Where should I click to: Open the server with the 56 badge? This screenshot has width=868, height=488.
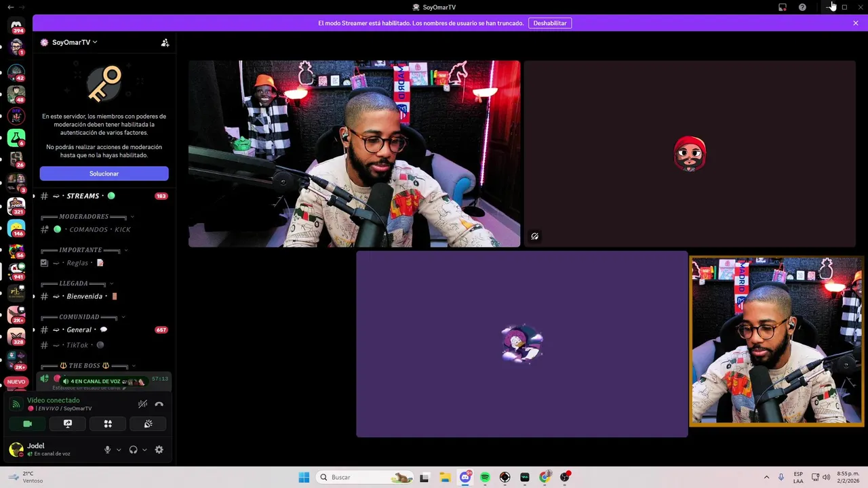[16, 250]
